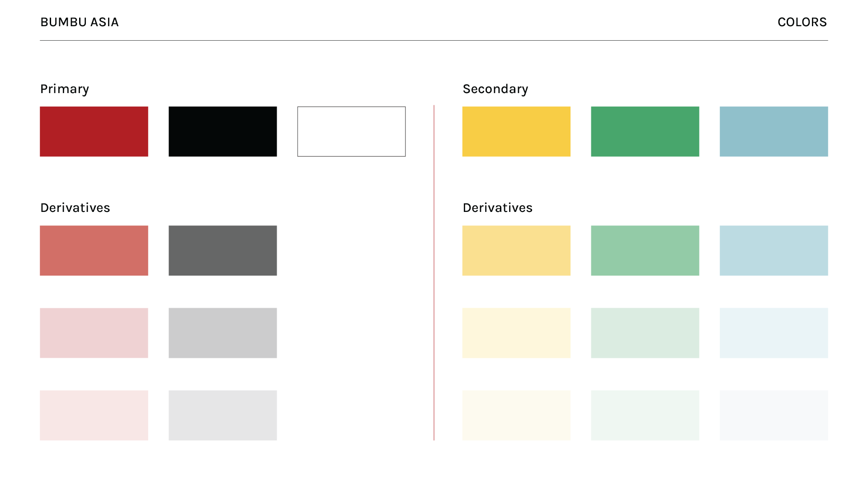This screenshot has height=488, width=868.
Task: Pick the light blue derivative swatch
Action: 774,250
